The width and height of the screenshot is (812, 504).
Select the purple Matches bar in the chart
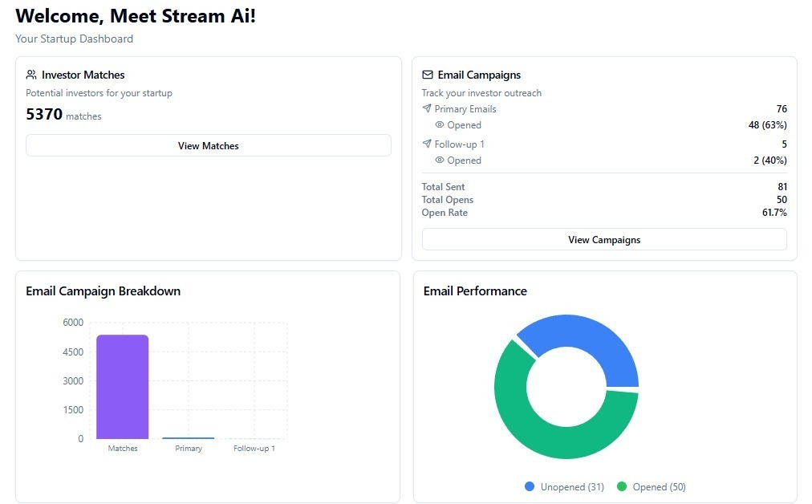point(122,387)
